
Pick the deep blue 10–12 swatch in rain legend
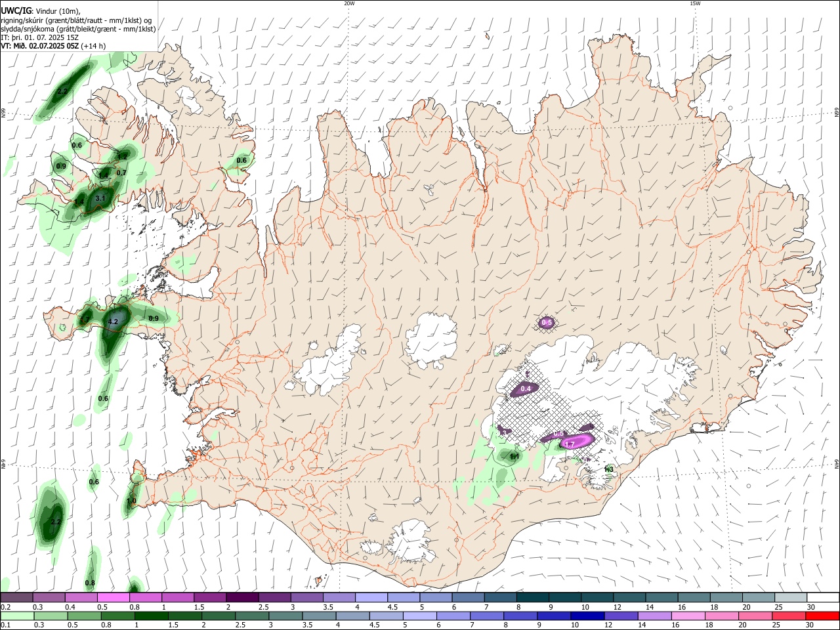tap(586, 616)
